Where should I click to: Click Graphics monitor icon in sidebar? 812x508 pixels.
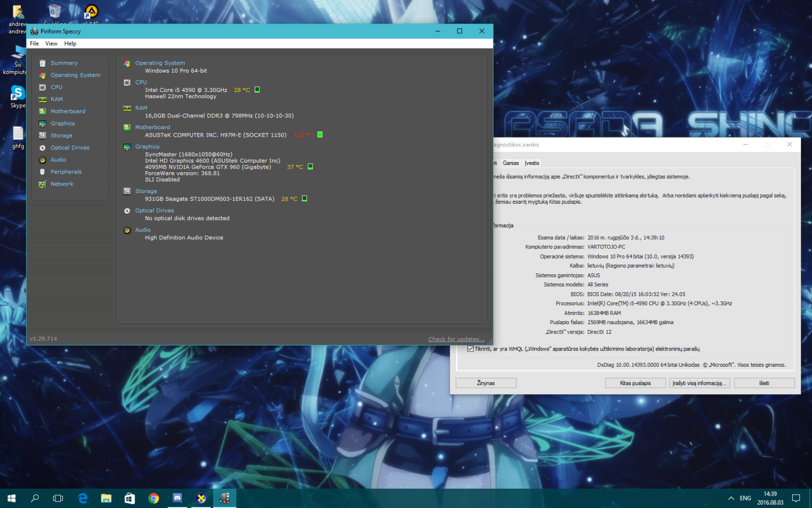coord(43,123)
